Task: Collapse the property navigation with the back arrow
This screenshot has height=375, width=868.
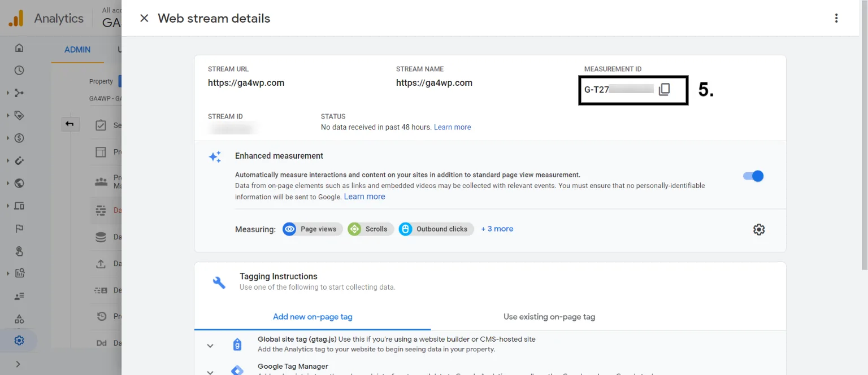Action: 70,123
